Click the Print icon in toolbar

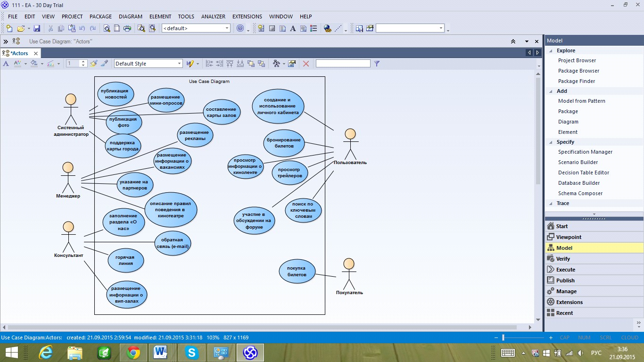(127, 28)
